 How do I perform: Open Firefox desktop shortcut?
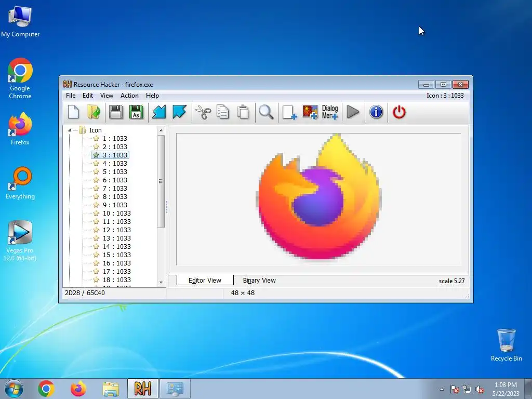point(20,129)
